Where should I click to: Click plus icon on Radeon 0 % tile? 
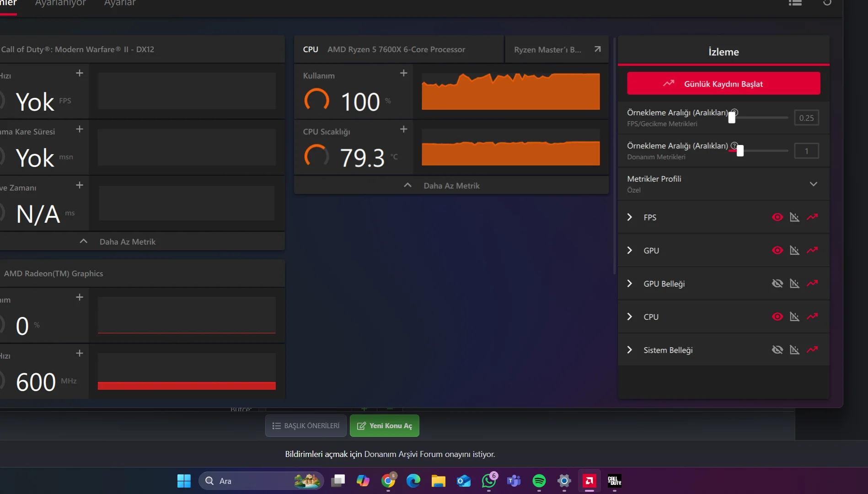[x=80, y=297]
